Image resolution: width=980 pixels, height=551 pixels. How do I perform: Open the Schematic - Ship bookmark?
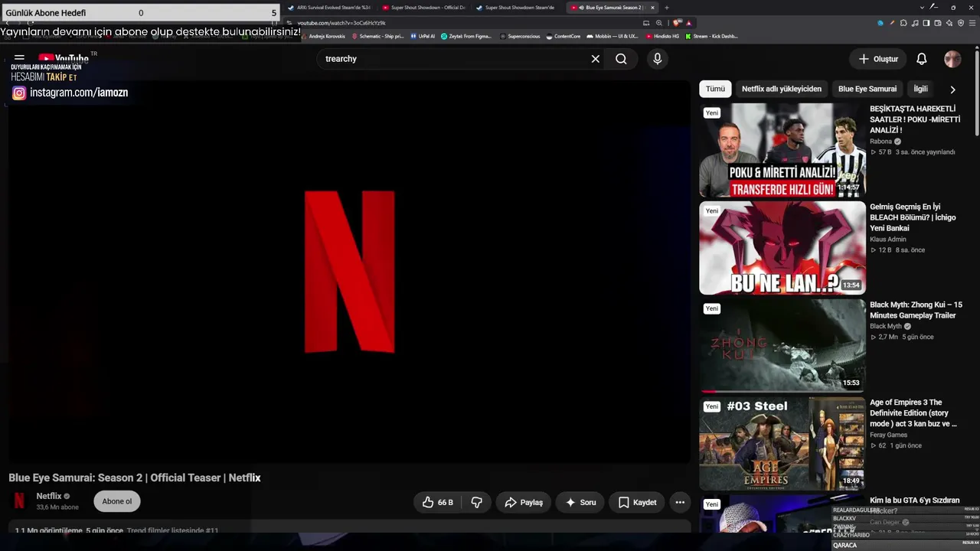click(x=377, y=36)
